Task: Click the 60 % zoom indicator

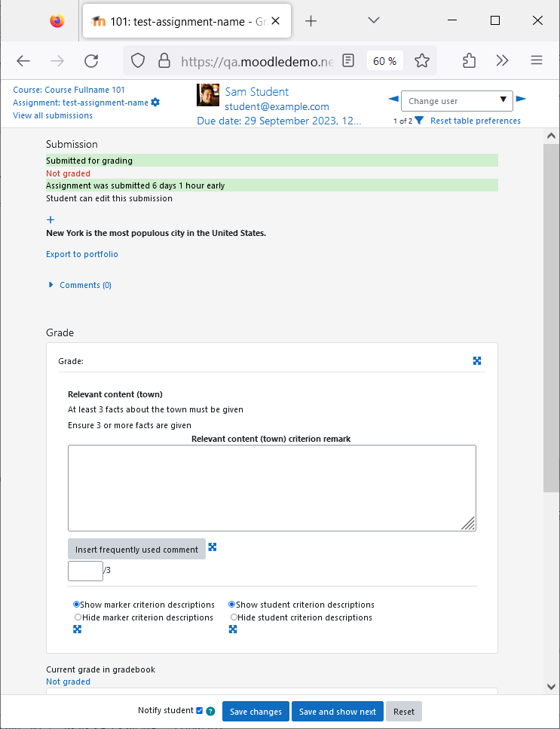Action: tap(385, 61)
